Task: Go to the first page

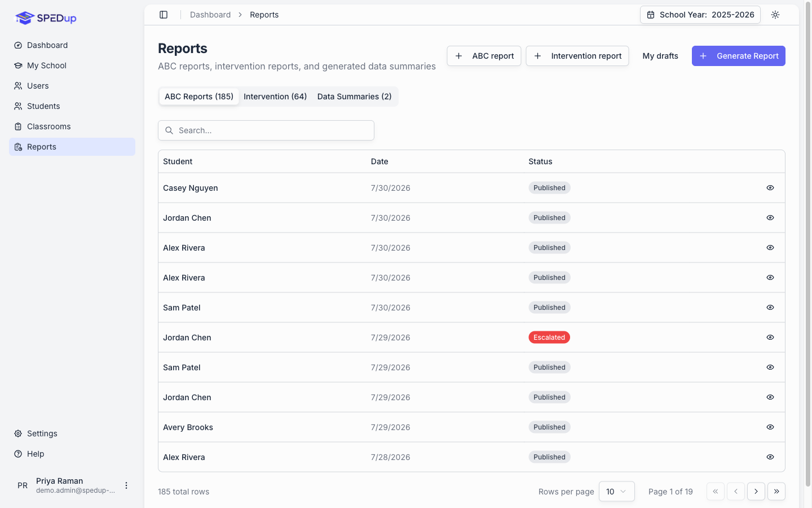Action: pyautogui.click(x=716, y=492)
